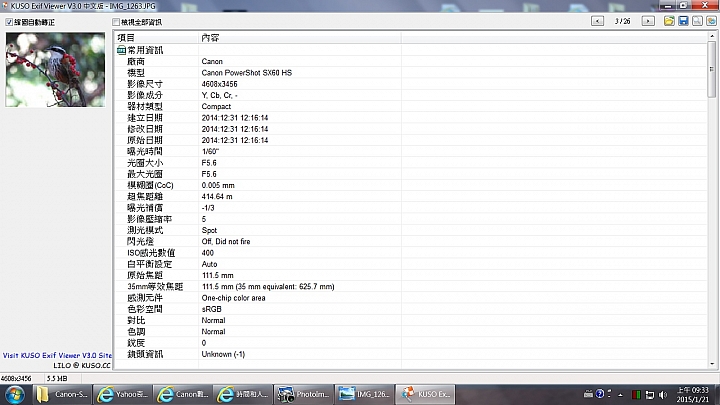Go to the previous image with left arrow

click(x=597, y=21)
